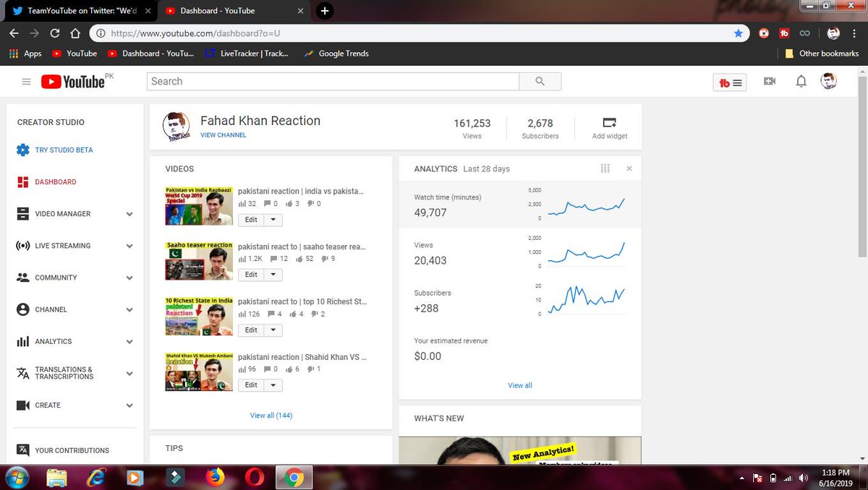Click View all (144) videos link

point(271,416)
